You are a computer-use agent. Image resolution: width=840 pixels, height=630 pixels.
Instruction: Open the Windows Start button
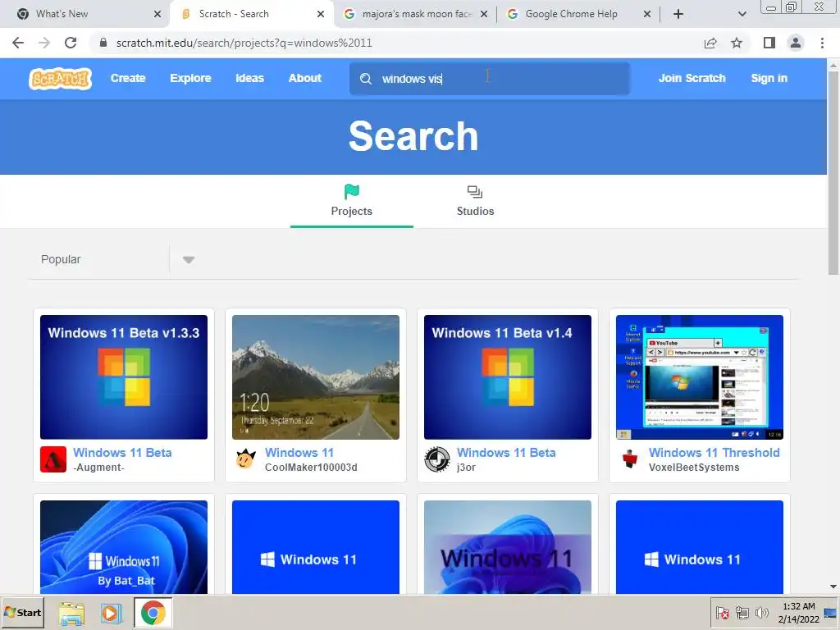(x=22, y=613)
